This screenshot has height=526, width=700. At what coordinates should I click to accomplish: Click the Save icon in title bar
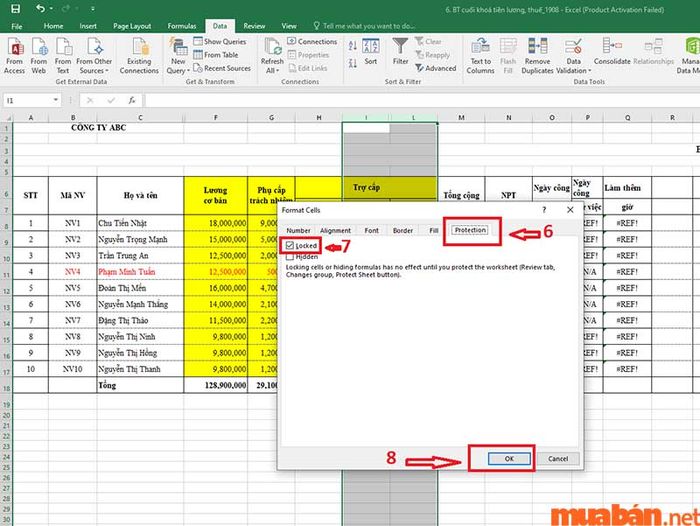[x=15, y=8]
